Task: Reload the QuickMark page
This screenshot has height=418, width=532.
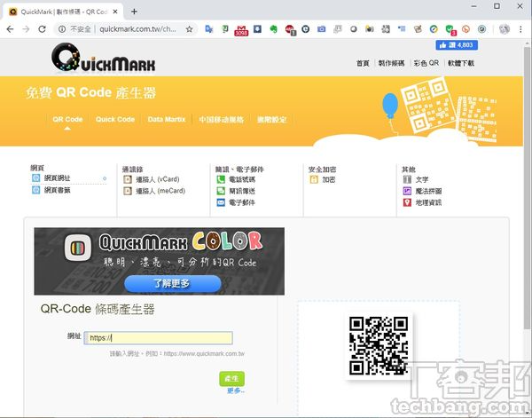Action: point(42,29)
